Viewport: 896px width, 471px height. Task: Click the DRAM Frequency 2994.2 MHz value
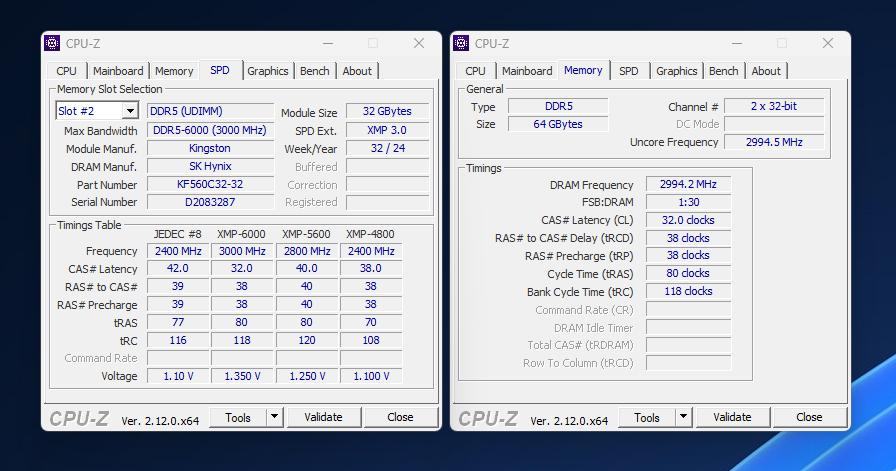click(x=689, y=184)
